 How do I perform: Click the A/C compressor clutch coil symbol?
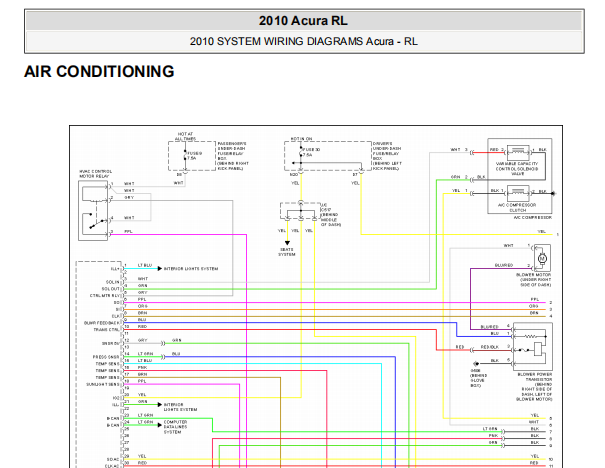click(x=518, y=193)
